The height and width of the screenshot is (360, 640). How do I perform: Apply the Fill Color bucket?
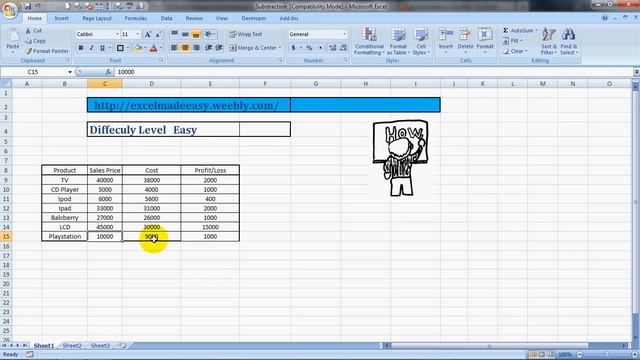(138, 48)
